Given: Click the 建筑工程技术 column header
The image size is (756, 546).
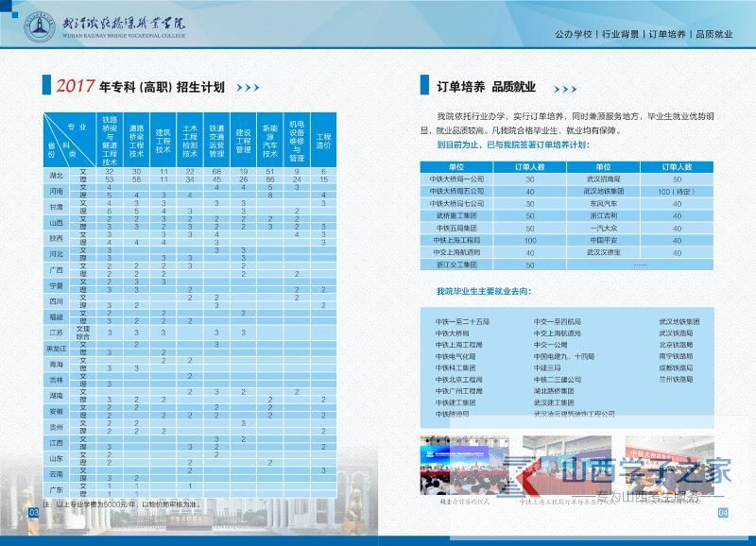Looking at the screenshot, I should coord(163,141).
